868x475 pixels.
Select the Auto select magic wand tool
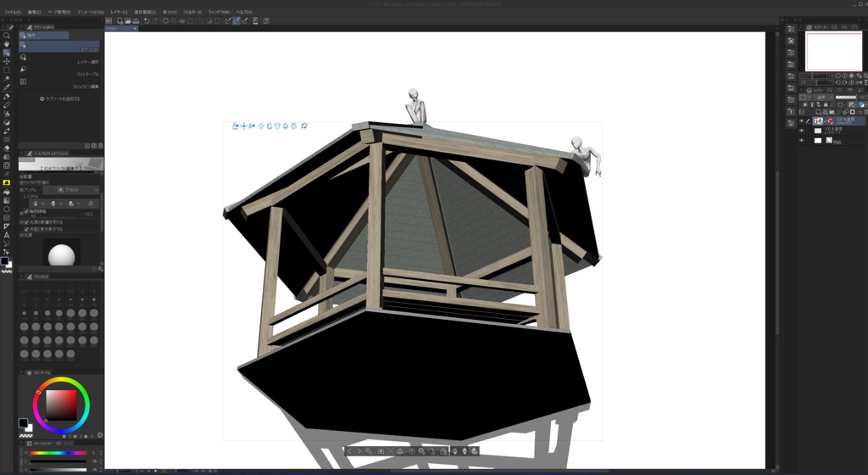7,79
